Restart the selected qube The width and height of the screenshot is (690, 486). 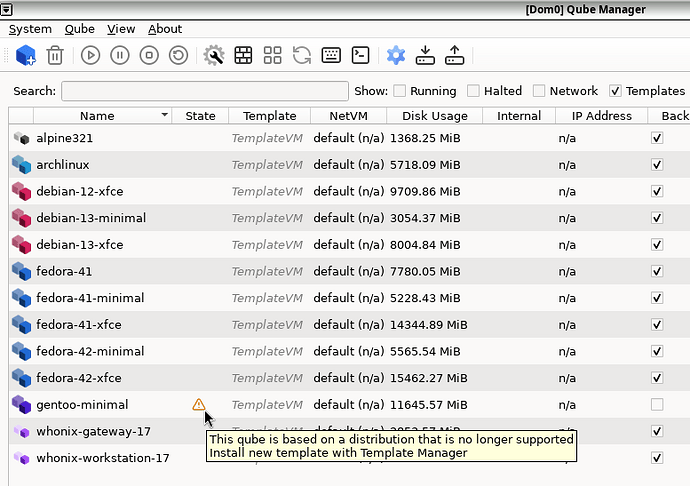coord(178,55)
